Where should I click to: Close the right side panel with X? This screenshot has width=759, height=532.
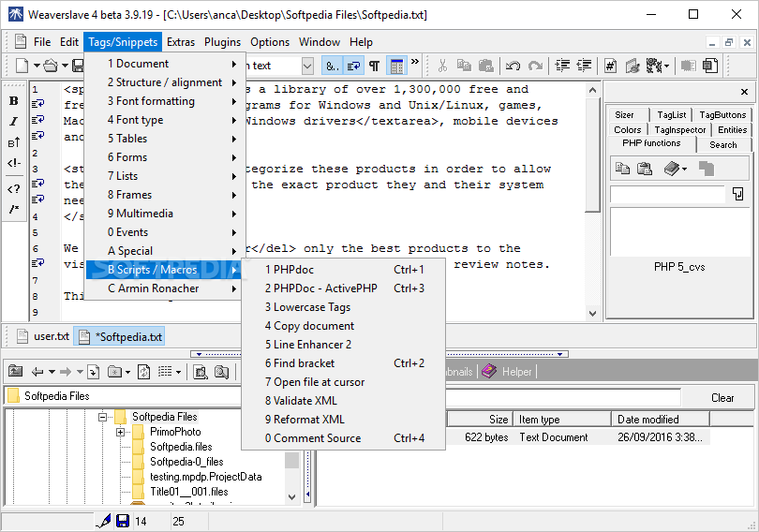pos(745,92)
